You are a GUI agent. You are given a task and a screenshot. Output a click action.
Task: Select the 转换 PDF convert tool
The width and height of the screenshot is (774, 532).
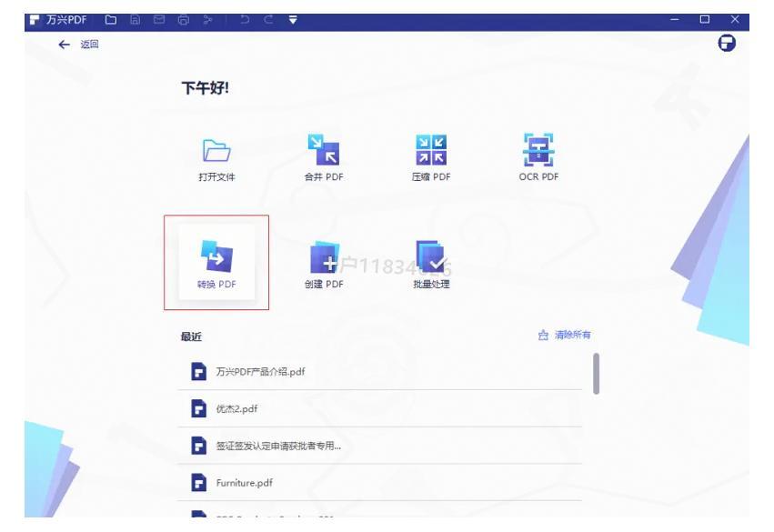(216, 263)
